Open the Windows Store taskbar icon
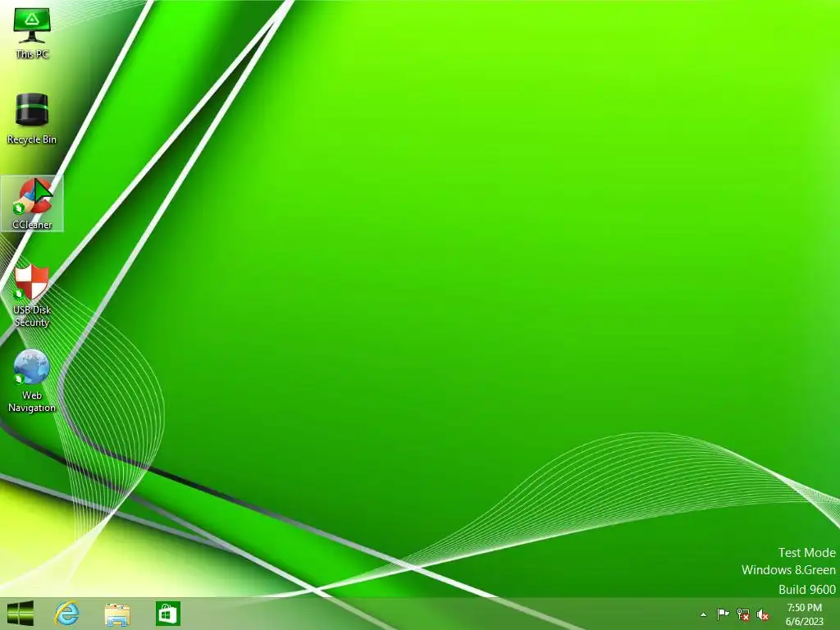Screen dimensions: 840x630 167,614
